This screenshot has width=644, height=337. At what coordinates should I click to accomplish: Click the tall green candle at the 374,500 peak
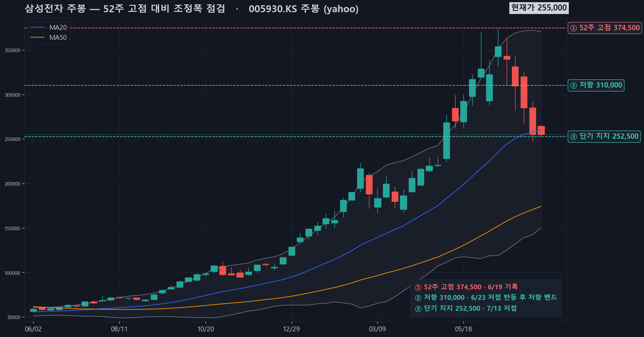(x=498, y=51)
